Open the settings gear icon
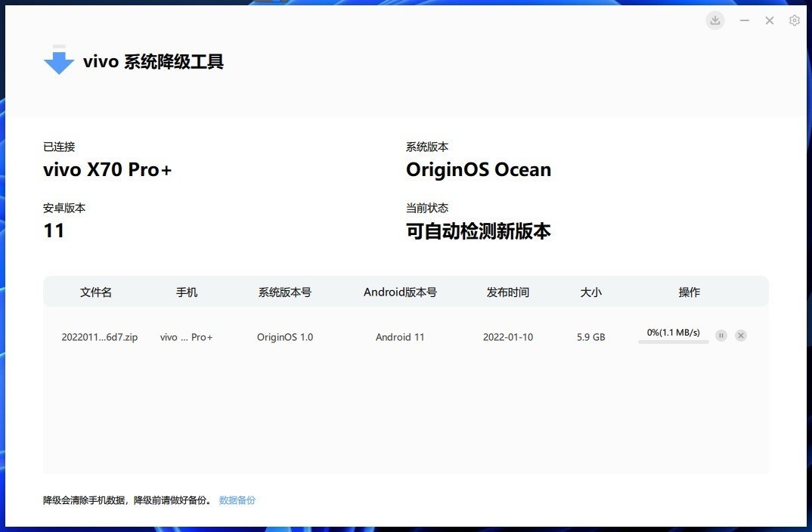Viewport: 812px width, 532px height. click(795, 20)
